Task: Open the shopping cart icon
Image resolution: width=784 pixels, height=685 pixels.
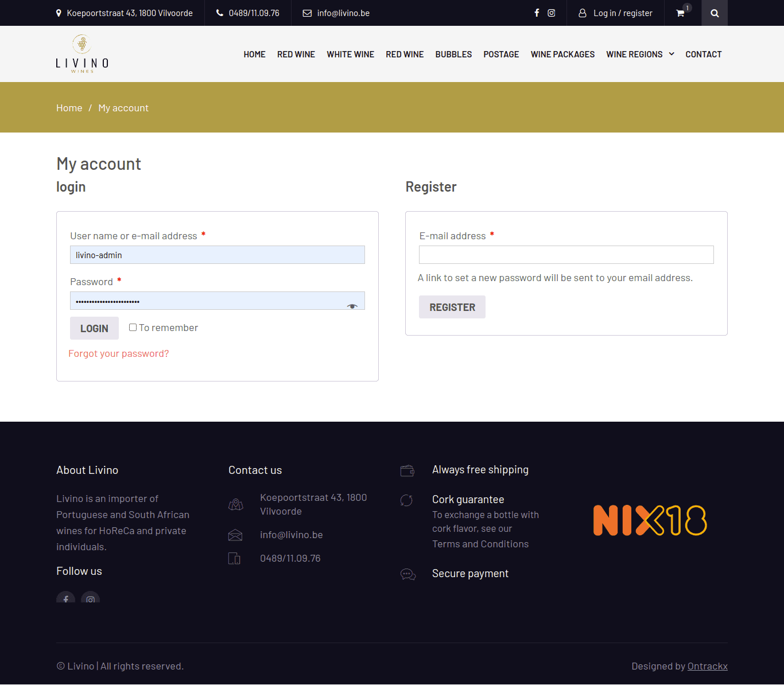Action: pyautogui.click(x=680, y=13)
